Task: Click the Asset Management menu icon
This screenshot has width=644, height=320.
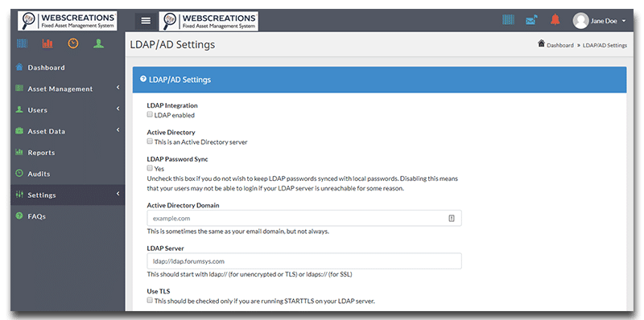Action: tap(19, 88)
